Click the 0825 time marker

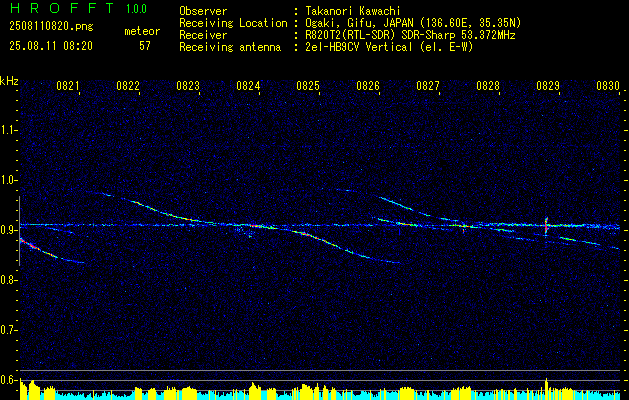click(308, 86)
